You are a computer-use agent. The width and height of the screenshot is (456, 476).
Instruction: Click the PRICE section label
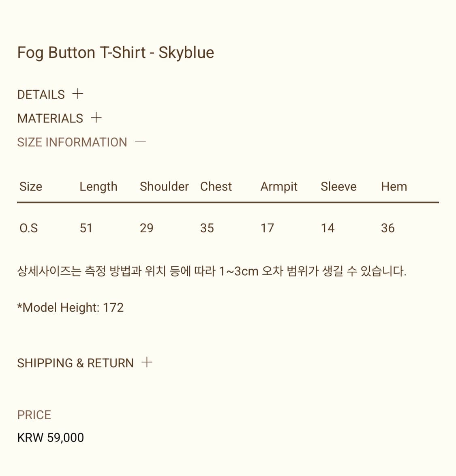coord(34,415)
